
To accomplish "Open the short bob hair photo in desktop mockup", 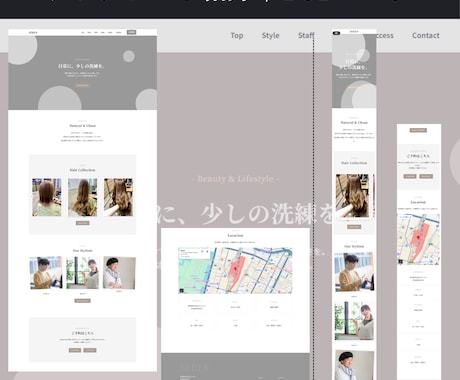I will pyautogui.click(x=47, y=197).
